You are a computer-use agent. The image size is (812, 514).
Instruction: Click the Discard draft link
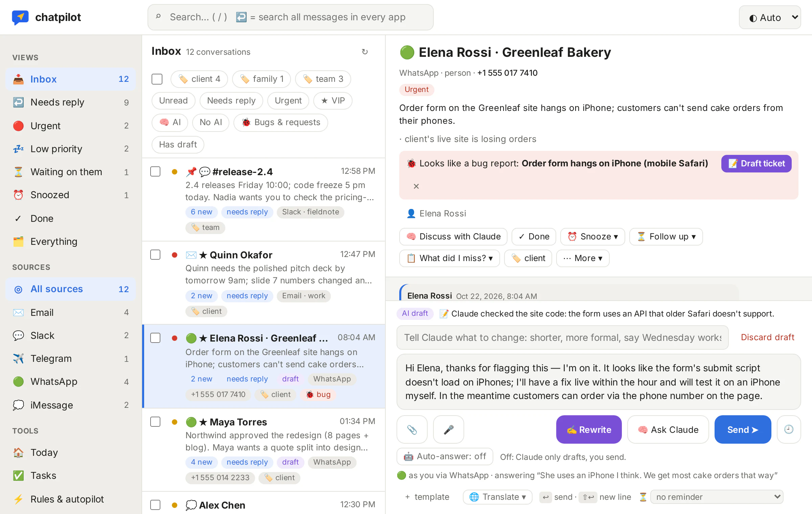[x=767, y=337]
